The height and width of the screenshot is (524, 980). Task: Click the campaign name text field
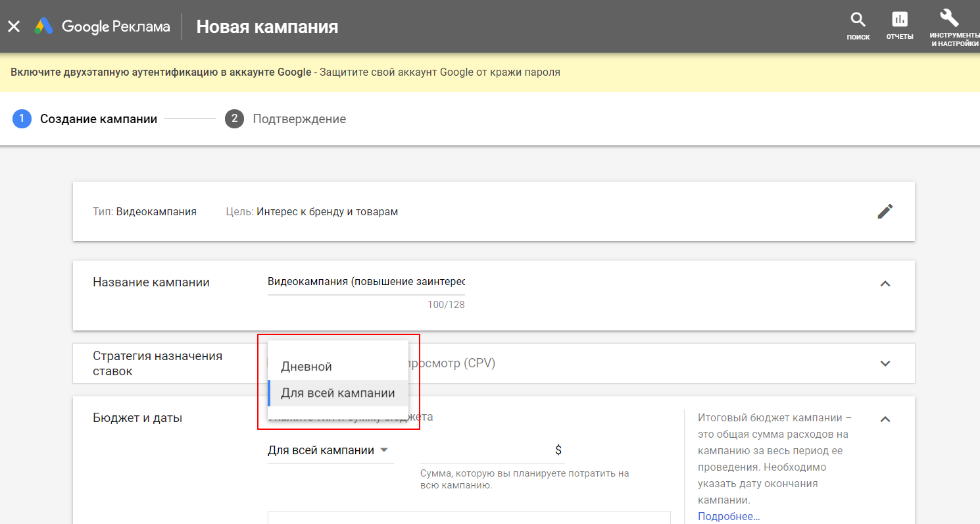366,282
